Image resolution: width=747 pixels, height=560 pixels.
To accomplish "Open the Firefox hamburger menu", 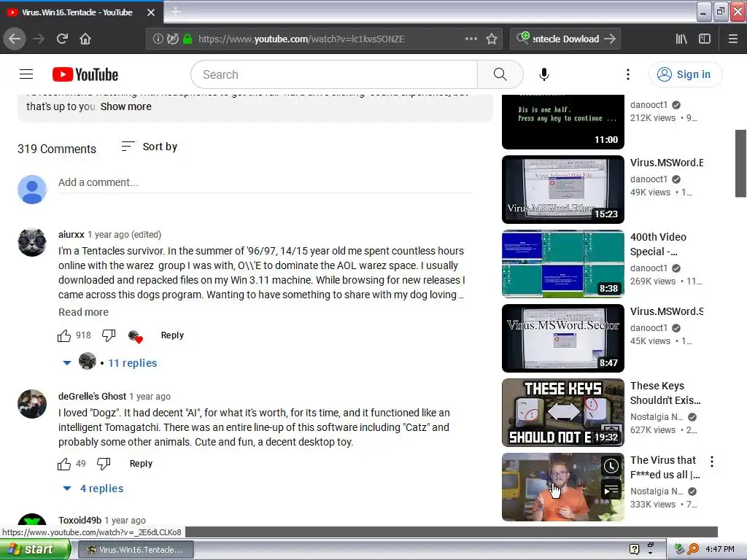I will click(x=732, y=39).
